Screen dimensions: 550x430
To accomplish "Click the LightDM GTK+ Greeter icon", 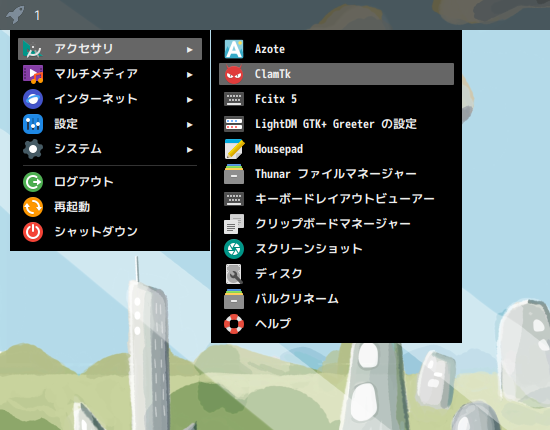I will [x=234, y=124].
